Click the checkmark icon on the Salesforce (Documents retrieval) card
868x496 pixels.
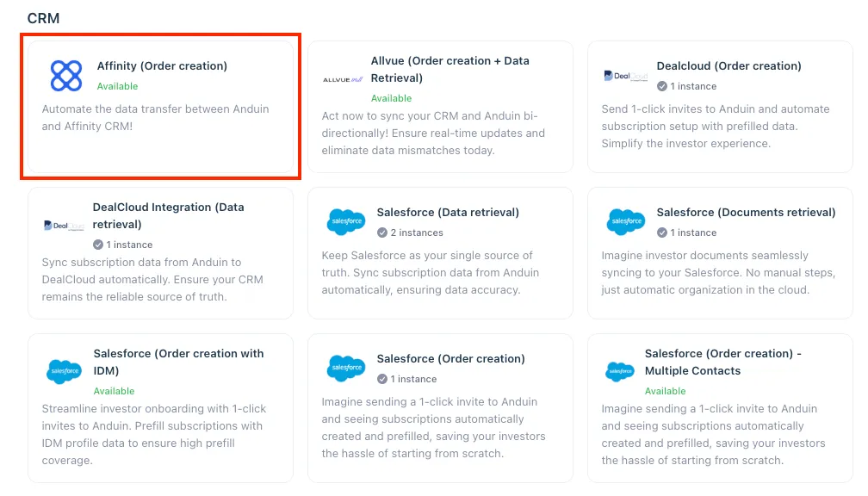pyautogui.click(x=662, y=232)
